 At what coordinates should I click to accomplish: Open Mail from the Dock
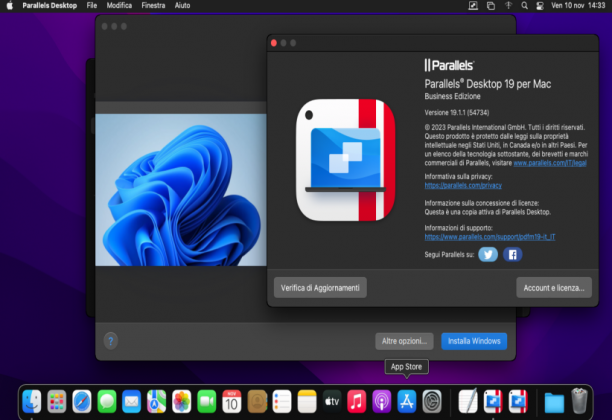[132, 401]
